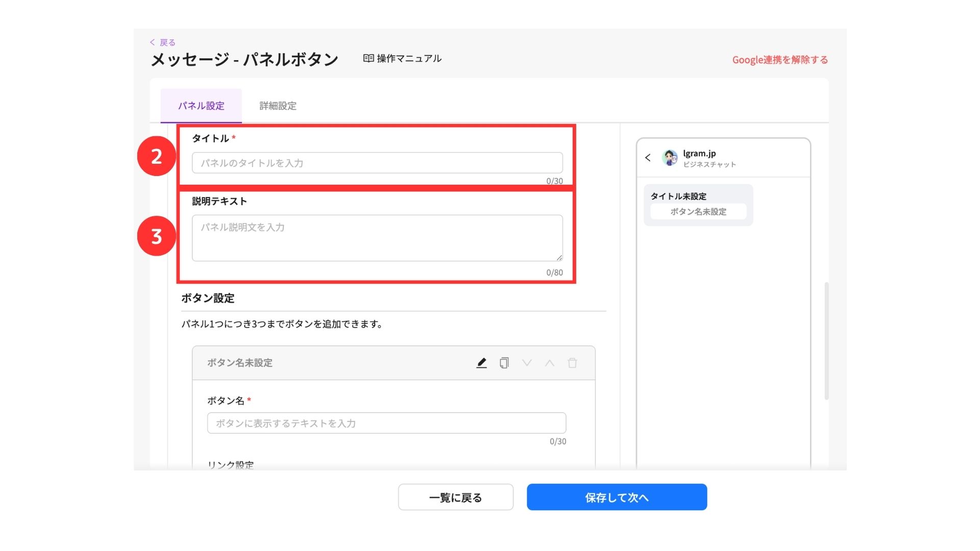Focus the タイトル input field
The height and width of the screenshot is (551, 980).
coord(377,163)
